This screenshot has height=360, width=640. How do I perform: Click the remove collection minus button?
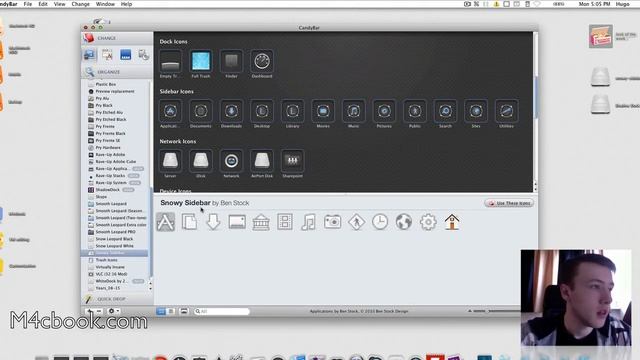(x=99, y=311)
